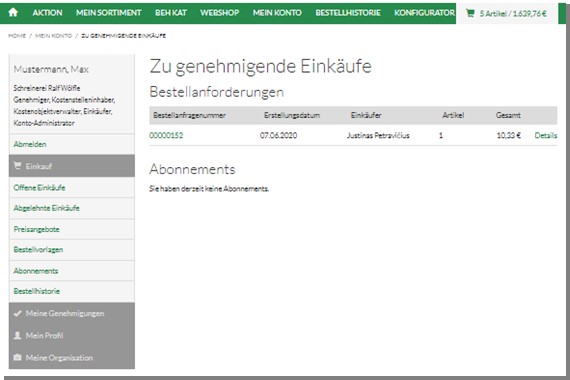
Task: Expand the Meine Organisation section
Action: tap(72, 357)
